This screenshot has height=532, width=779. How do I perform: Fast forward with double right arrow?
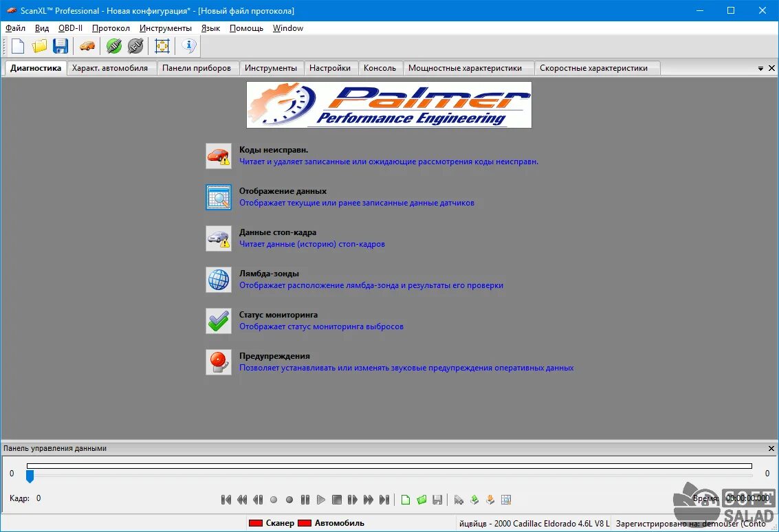368,500
